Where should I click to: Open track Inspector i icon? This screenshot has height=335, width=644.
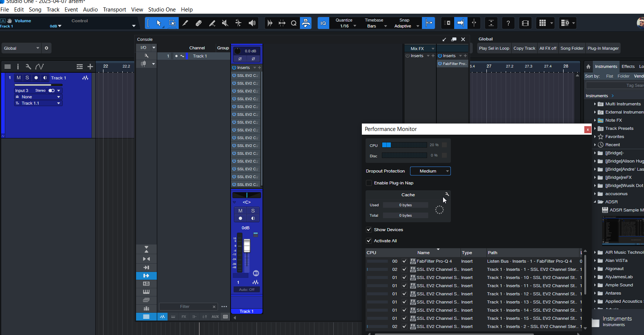click(18, 66)
